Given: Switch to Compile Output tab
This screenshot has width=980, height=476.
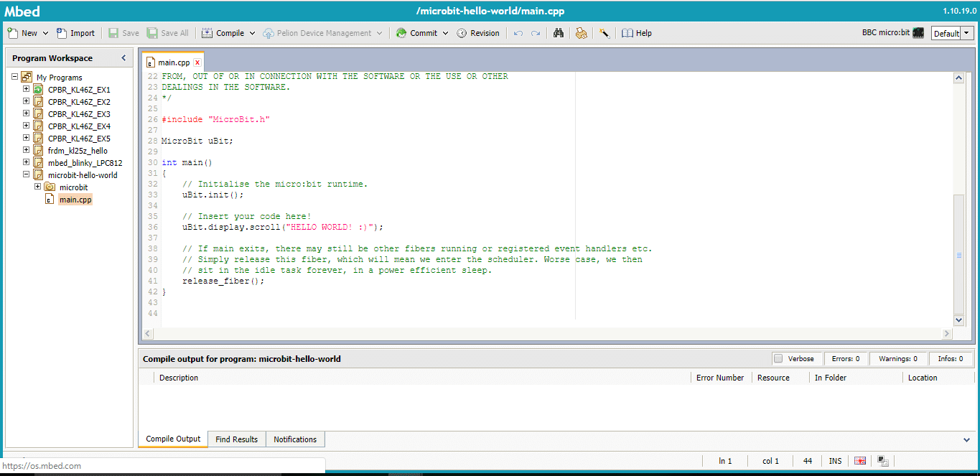Looking at the screenshot, I should 173,439.
